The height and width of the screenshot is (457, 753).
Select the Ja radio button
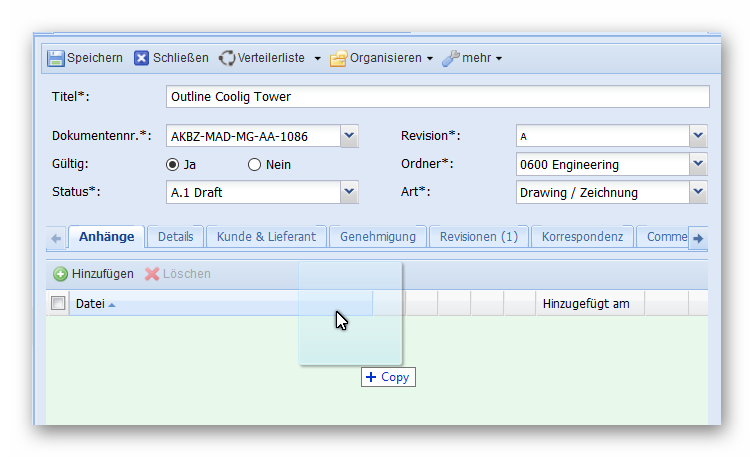tap(173, 165)
